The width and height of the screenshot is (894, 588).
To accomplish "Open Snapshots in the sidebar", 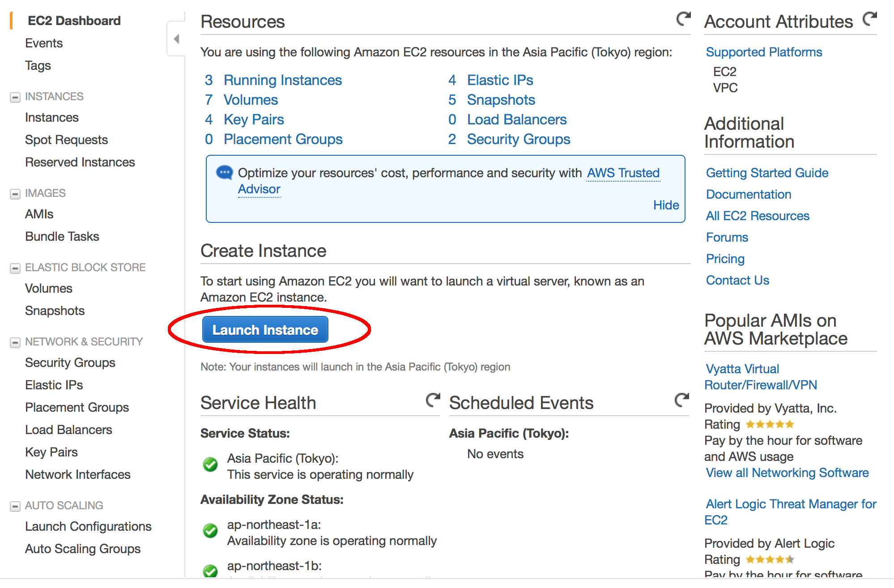I will (55, 311).
